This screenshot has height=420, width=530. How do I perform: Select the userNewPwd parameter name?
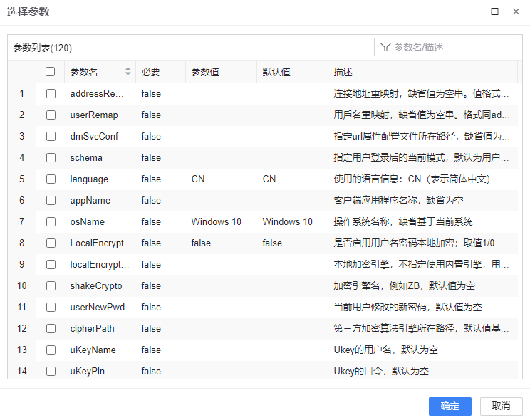coord(98,307)
